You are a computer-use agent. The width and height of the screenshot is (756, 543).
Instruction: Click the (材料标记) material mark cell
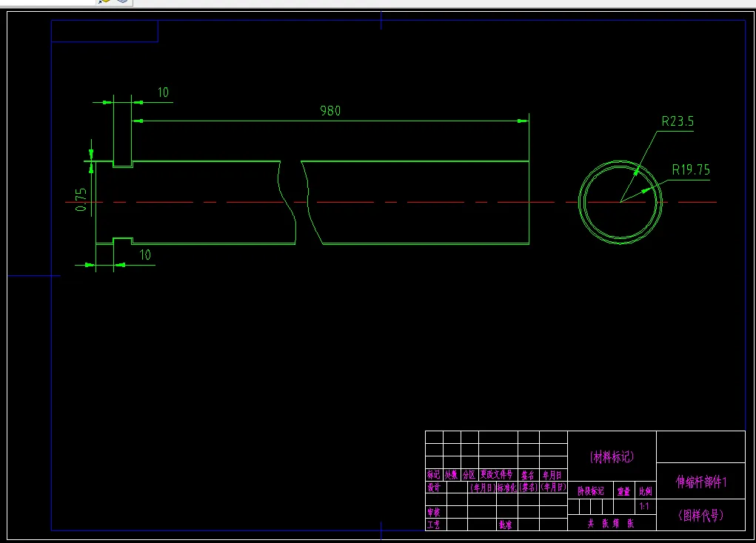coord(612,456)
